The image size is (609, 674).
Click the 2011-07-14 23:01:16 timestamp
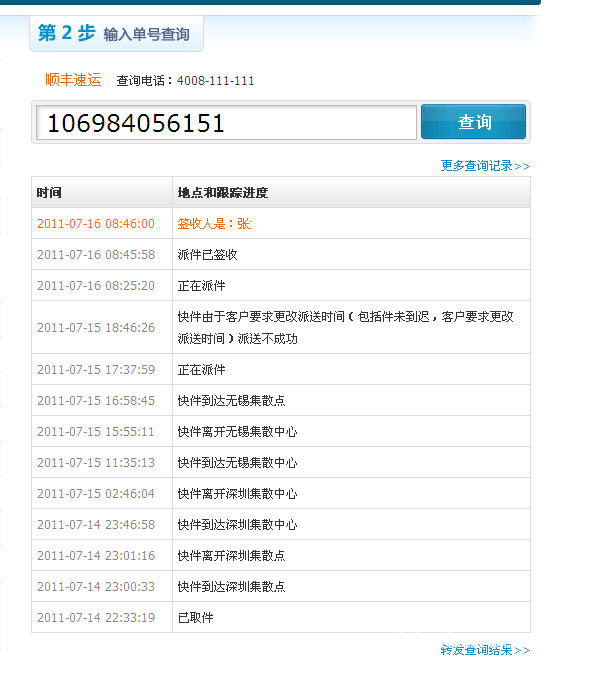click(x=96, y=556)
